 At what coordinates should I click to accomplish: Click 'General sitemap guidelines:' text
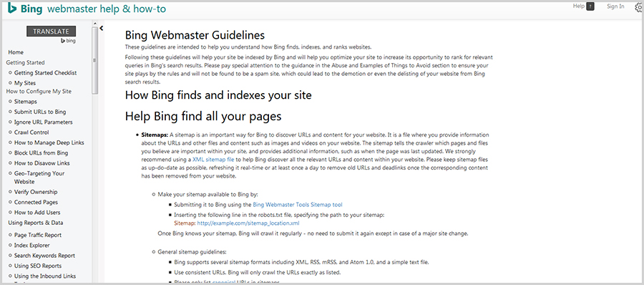point(192,252)
